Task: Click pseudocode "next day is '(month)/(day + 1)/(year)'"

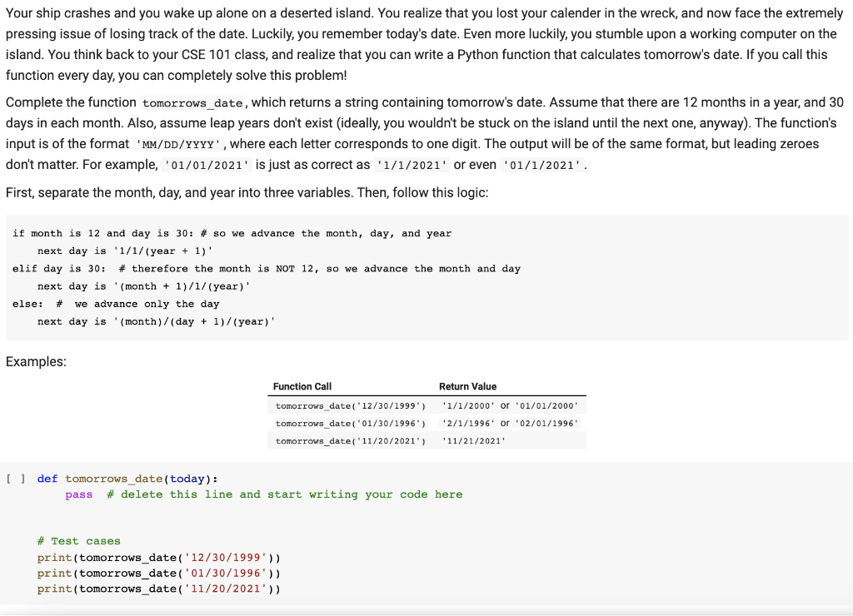Action: [156, 322]
